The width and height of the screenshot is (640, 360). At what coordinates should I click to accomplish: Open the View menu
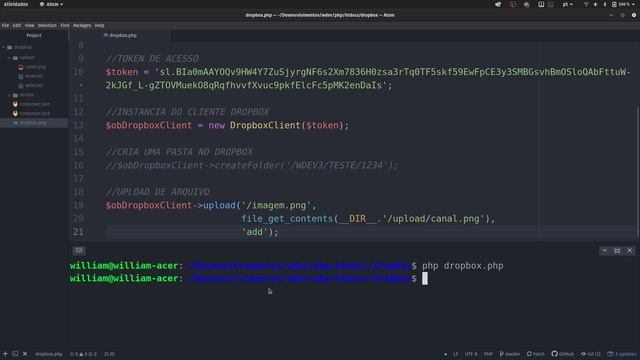[29, 25]
